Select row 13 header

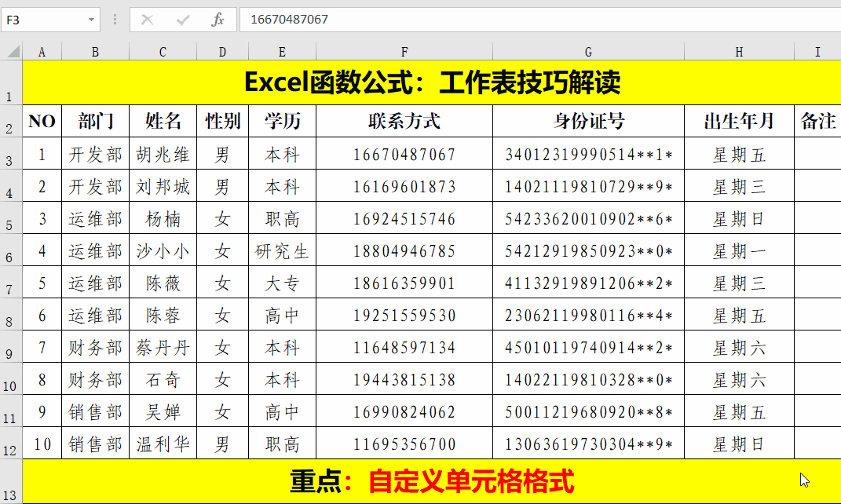tap(11, 481)
